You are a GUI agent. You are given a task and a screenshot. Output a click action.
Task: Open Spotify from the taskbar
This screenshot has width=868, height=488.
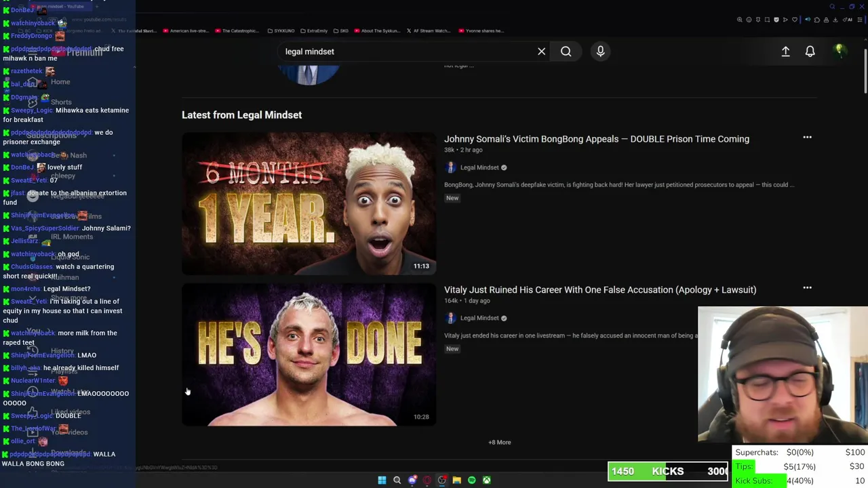(x=471, y=480)
